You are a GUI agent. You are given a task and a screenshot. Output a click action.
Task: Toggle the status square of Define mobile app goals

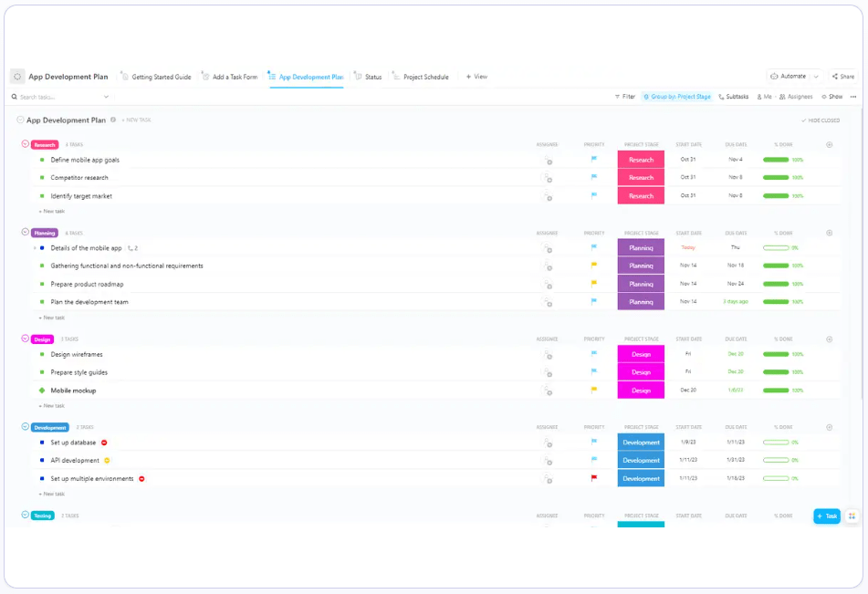(42, 160)
